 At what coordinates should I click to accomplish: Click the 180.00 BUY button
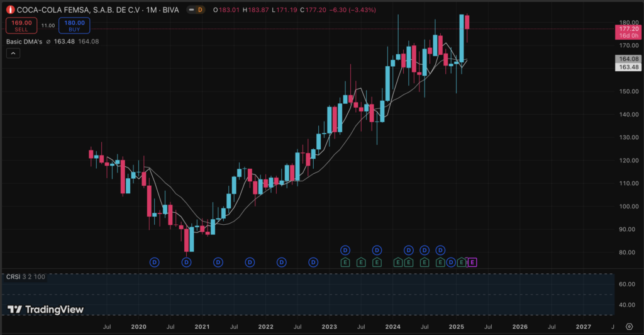click(x=74, y=25)
